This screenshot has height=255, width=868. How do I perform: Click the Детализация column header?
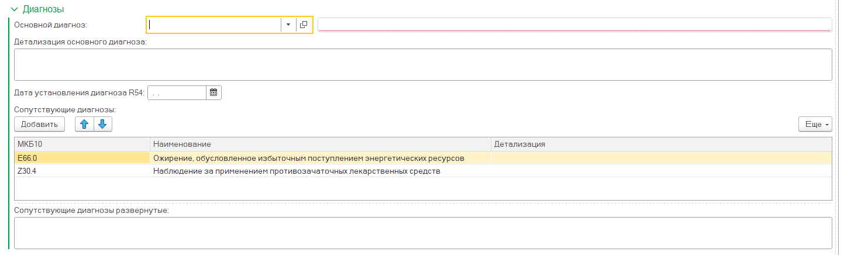click(660, 144)
